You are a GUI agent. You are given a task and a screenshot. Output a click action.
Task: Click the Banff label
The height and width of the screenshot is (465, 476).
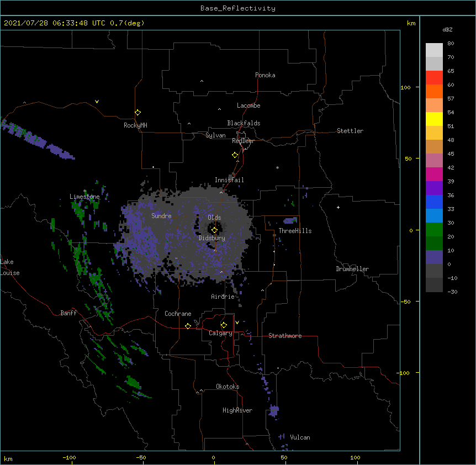(68, 313)
